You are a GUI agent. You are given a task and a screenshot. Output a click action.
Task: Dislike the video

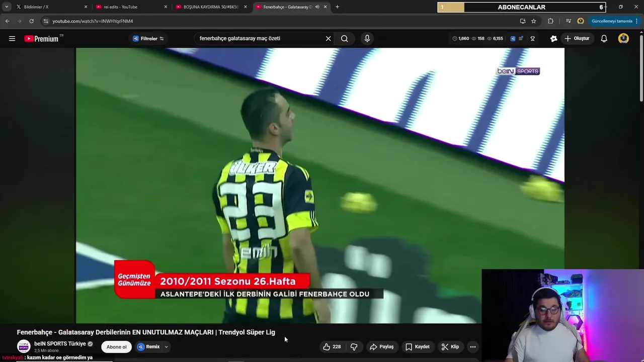tap(354, 347)
